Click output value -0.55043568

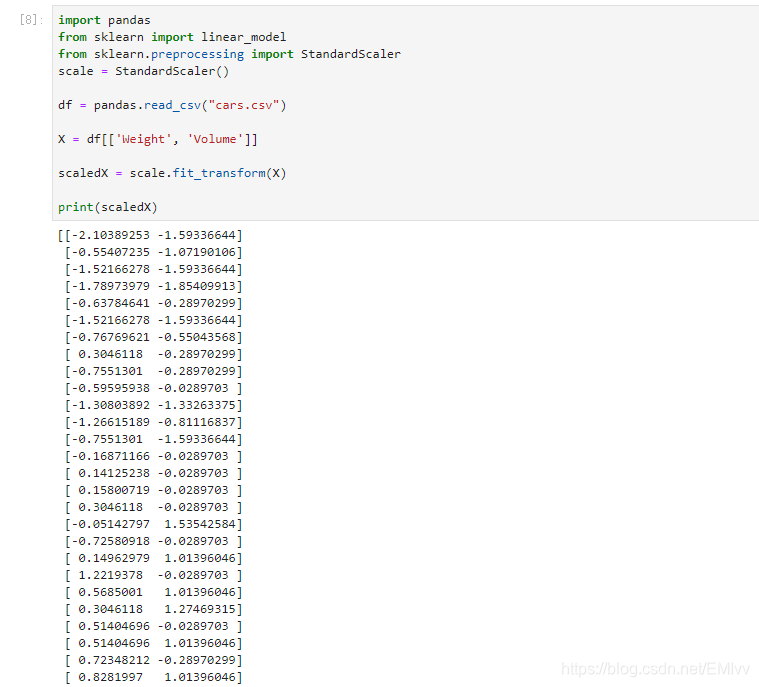(196, 337)
